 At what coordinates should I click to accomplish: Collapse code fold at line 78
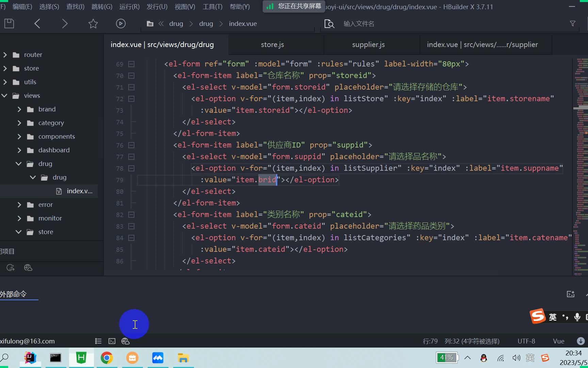pos(131,168)
